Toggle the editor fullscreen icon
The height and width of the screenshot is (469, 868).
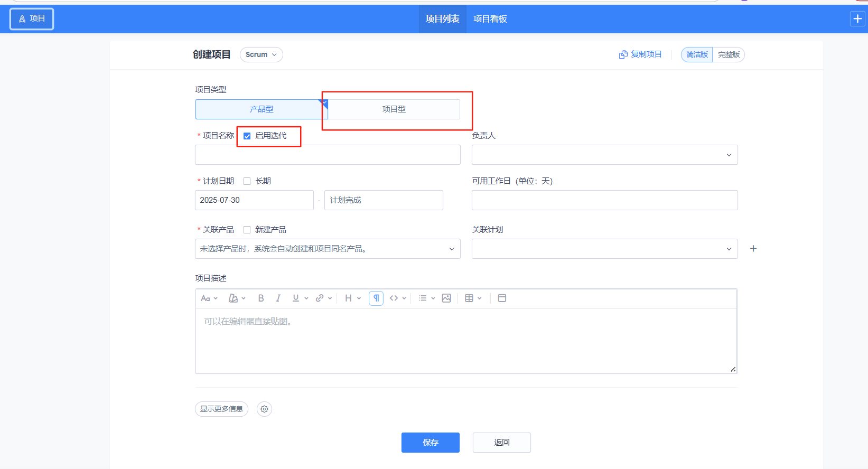(x=502, y=298)
